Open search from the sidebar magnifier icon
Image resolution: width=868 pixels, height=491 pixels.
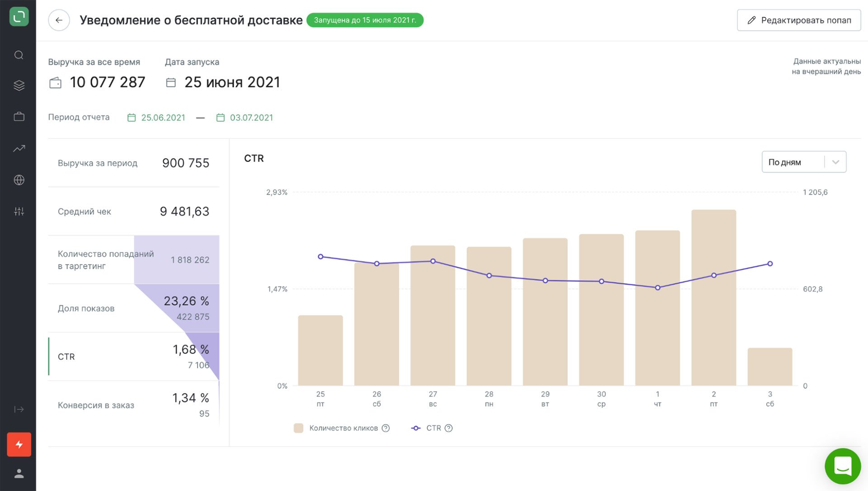tap(19, 55)
